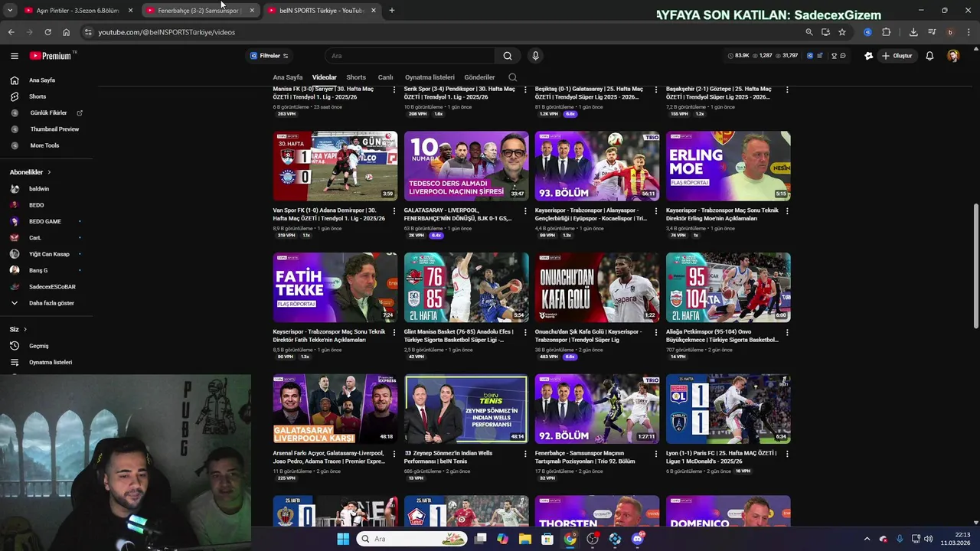Expand the Siz section arrow

(25, 329)
